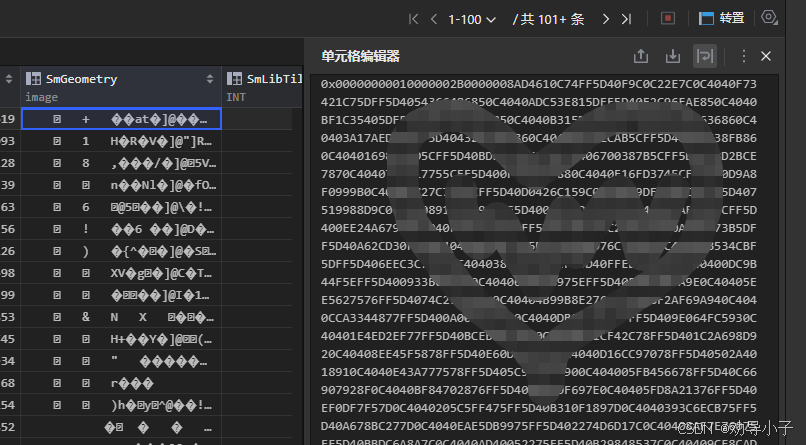Open the cell editor more options menu

tap(743, 56)
